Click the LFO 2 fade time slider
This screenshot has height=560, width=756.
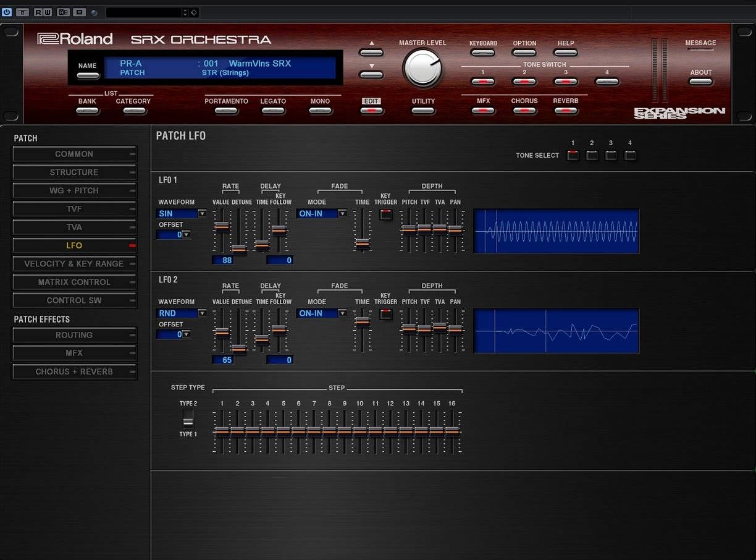(362, 321)
